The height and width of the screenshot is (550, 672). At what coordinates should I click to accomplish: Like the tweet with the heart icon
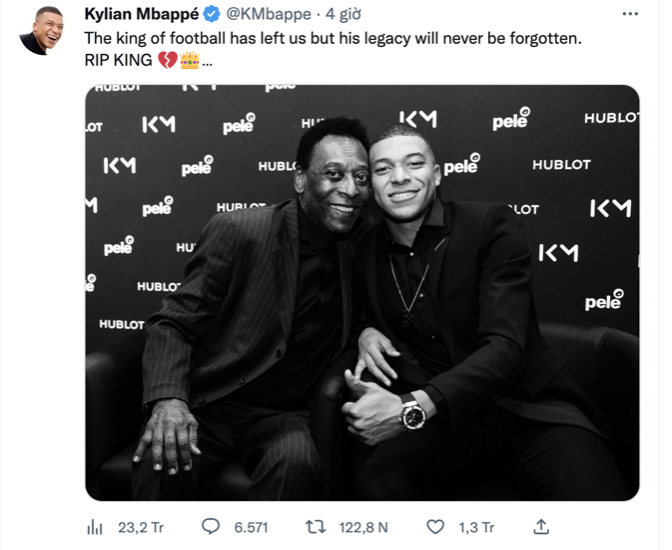(435, 527)
